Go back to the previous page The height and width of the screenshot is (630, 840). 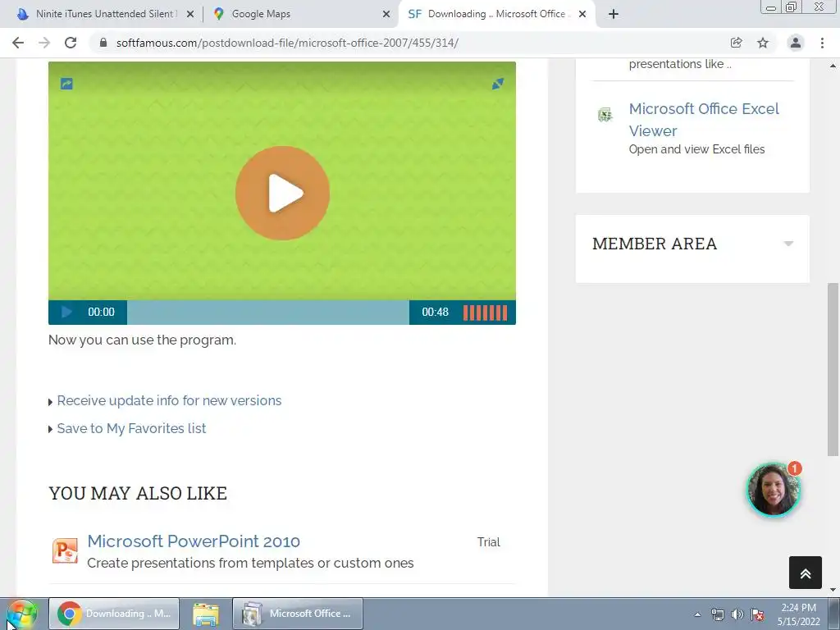click(x=18, y=43)
